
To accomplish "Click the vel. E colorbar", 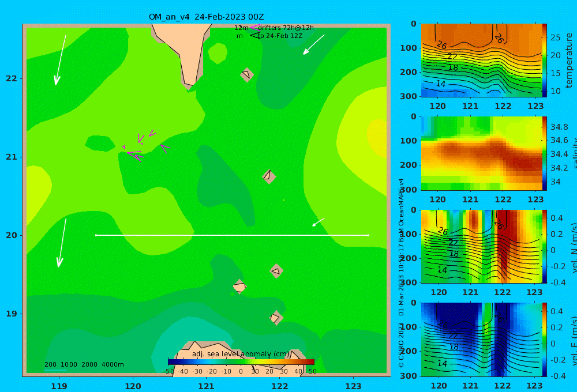I will (x=545, y=340).
